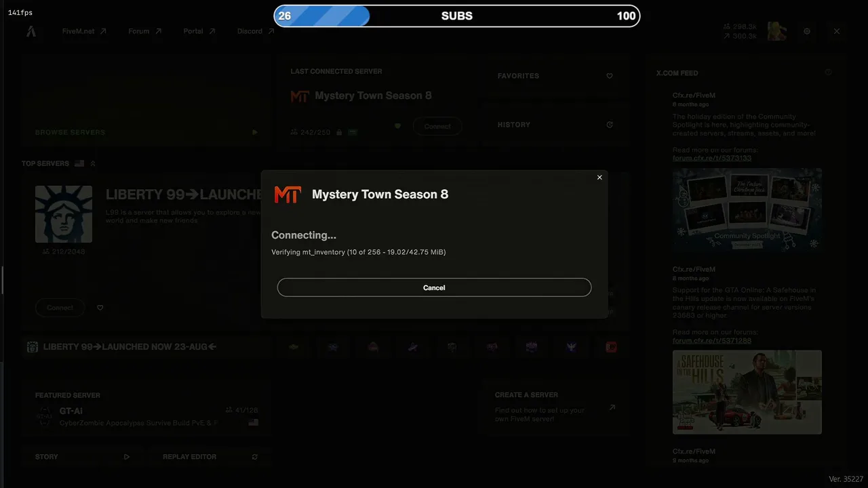Select the seventh server icon in the carousel
The image size is (868, 488).
coord(532,347)
